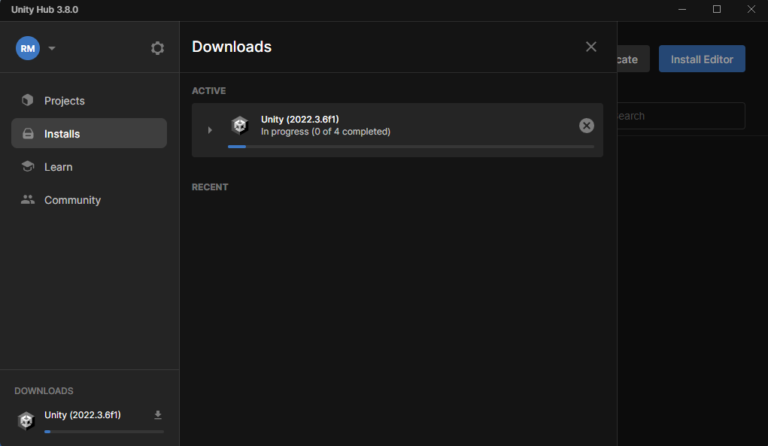Switch to the Community page
Screen dimensions: 768x446
pos(72,200)
